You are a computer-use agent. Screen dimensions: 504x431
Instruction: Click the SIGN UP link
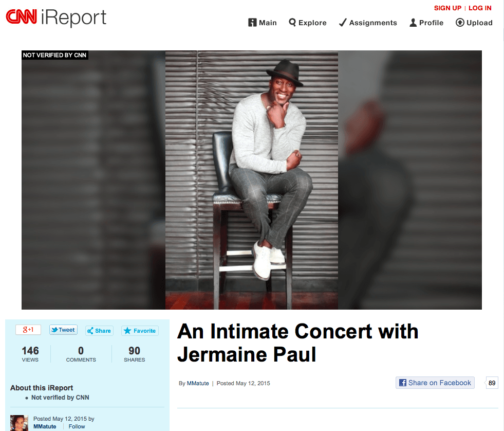pyautogui.click(x=447, y=8)
